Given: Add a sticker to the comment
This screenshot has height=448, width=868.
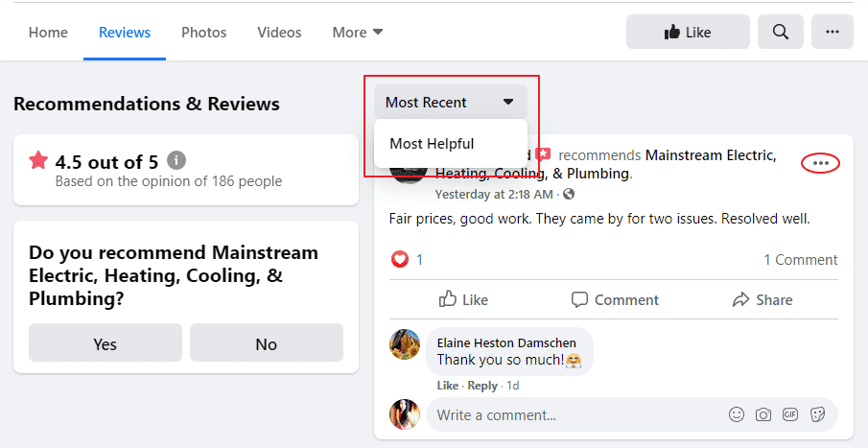Looking at the screenshot, I should point(817,414).
